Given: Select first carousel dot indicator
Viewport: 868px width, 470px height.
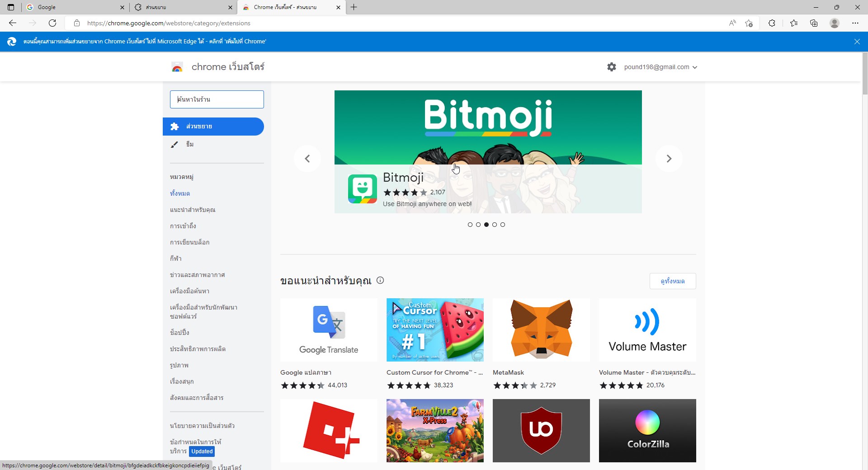Looking at the screenshot, I should pos(470,225).
